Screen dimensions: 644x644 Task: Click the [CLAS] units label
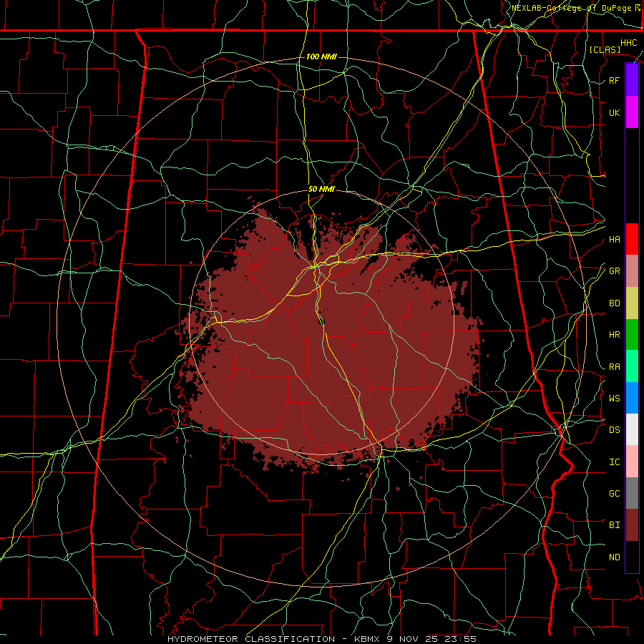tap(605, 49)
